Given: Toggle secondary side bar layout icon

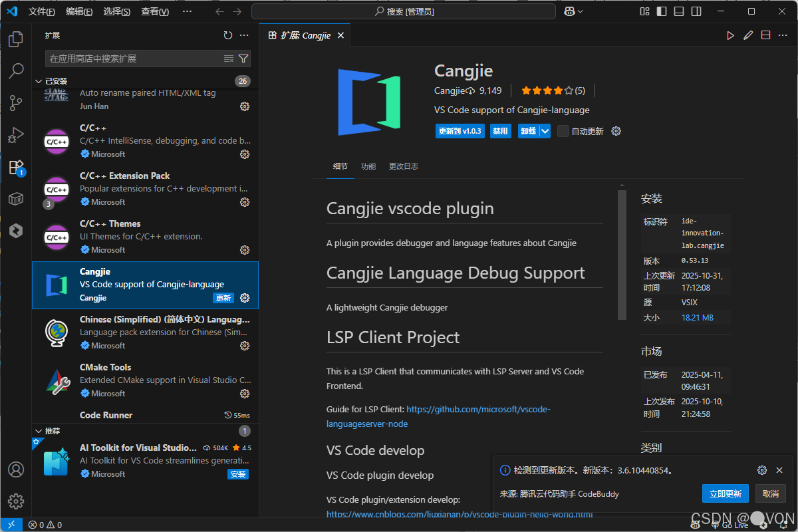Looking at the screenshot, I should tap(696, 11).
